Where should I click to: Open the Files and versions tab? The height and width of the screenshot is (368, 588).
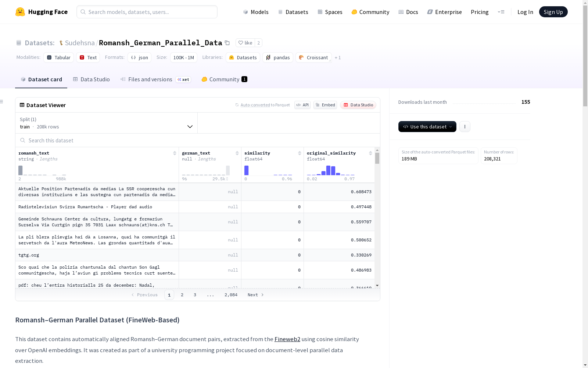click(x=155, y=79)
